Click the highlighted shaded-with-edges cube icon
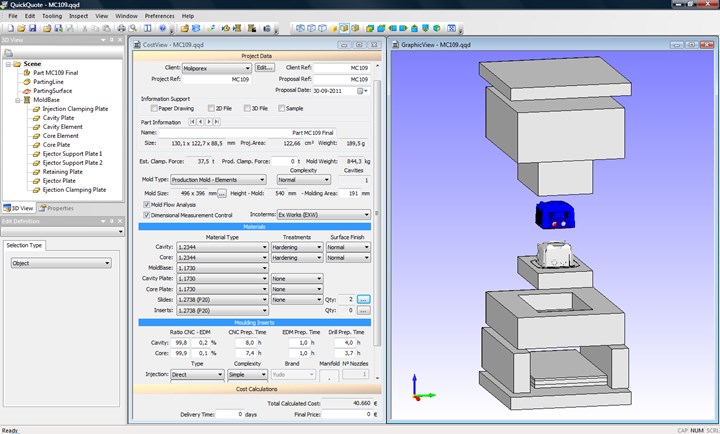Screen dimensions: 720x434 [x=344, y=28]
